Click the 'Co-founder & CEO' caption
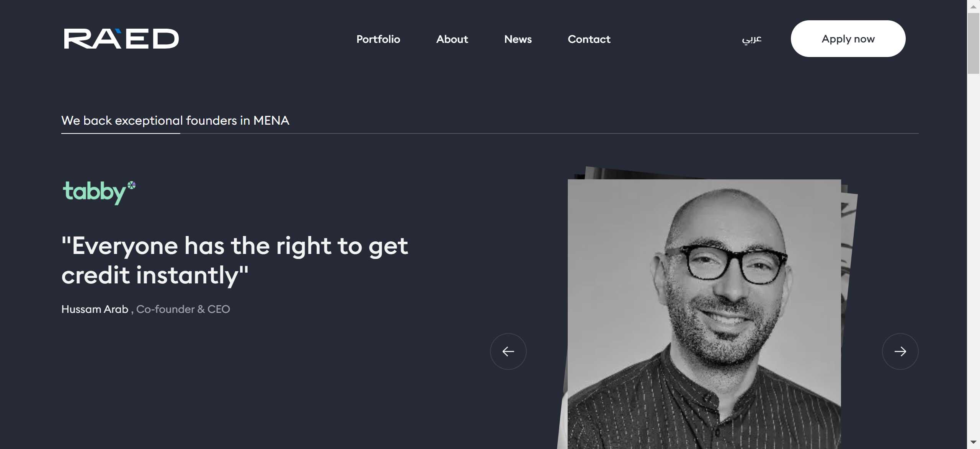Image resolution: width=980 pixels, height=449 pixels. [x=183, y=309]
